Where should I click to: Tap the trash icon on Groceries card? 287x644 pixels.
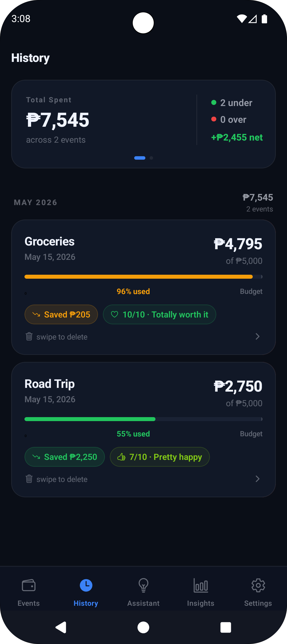(29, 336)
